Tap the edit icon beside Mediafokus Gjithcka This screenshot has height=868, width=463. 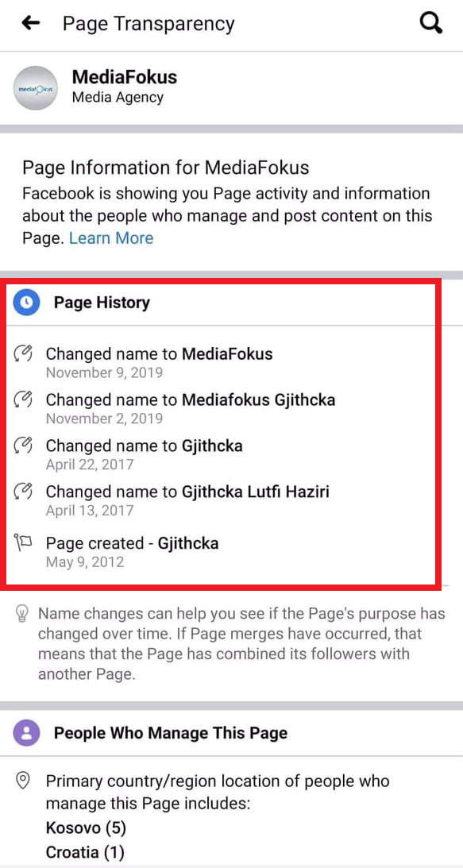pos(23,399)
